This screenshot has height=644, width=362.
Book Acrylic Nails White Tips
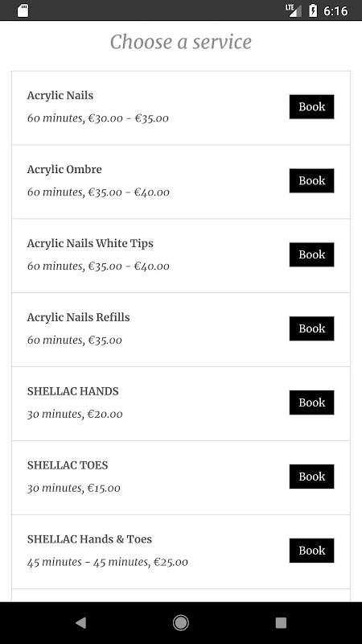[311, 254]
